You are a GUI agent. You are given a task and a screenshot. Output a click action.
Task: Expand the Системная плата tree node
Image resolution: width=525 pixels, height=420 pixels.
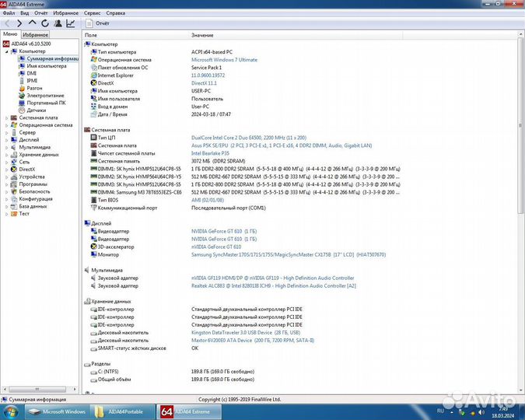pos(6,118)
